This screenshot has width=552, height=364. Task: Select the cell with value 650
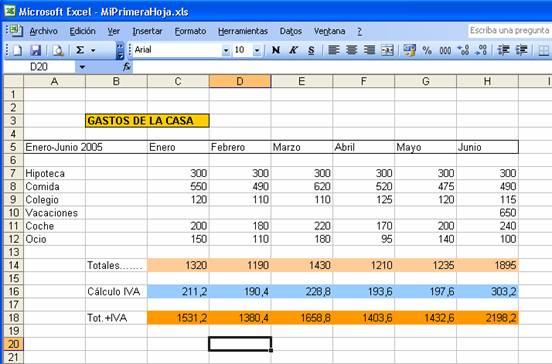pyautogui.click(x=487, y=213)
